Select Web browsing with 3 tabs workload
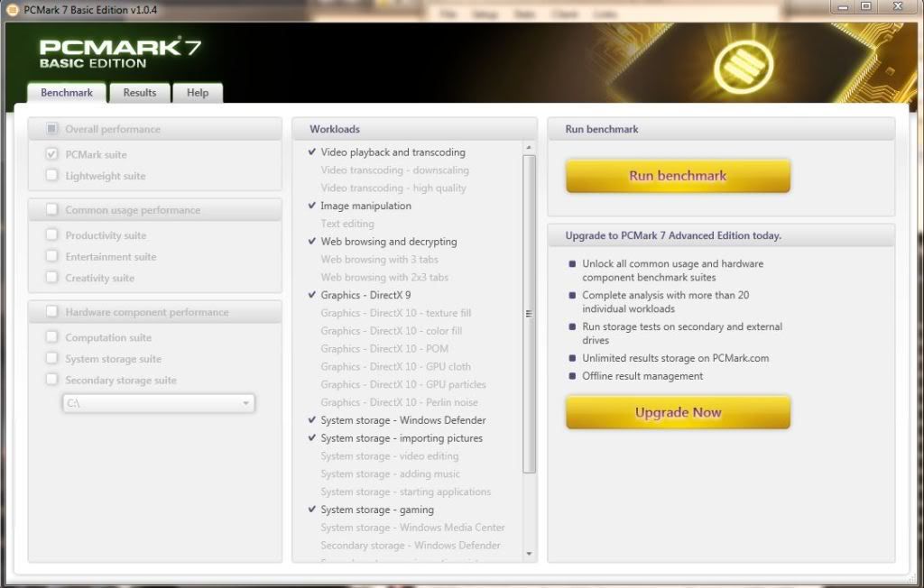The image size is (924, 588). [380, 259]
